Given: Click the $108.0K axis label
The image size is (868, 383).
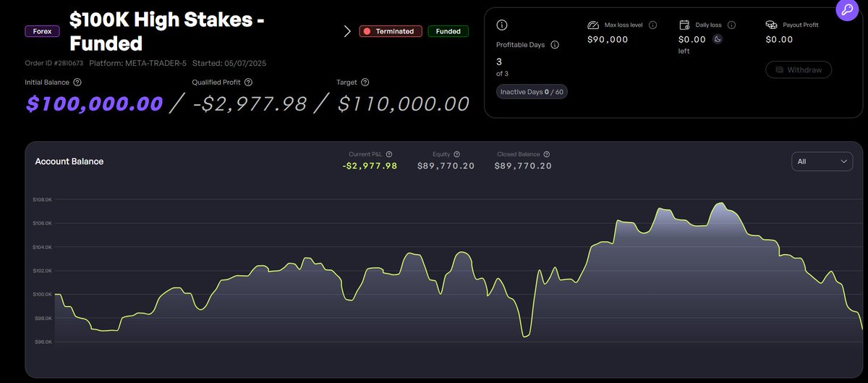Looking at the screenshot, I should point(42,199).
